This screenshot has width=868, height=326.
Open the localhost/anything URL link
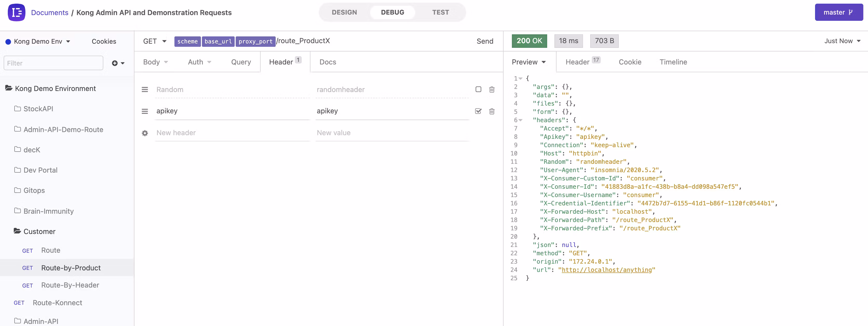pyautogui.click(x=607, y=270)
